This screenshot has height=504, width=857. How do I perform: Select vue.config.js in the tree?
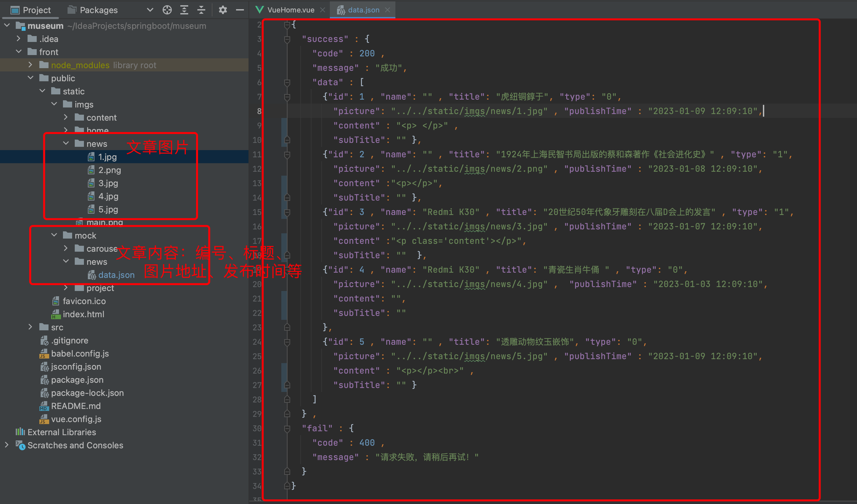point(76,419)
